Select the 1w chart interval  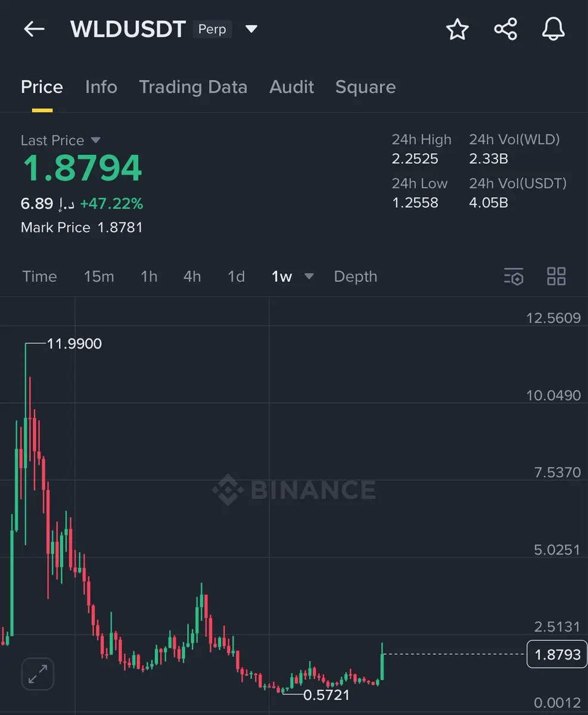tap(282, 276)
